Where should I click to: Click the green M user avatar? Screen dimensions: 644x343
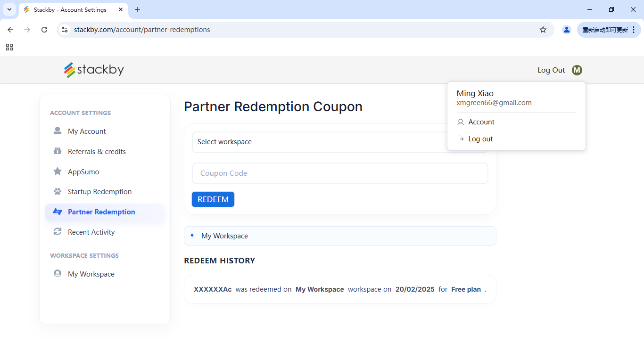pyautogui.click(x=577, y=70)
